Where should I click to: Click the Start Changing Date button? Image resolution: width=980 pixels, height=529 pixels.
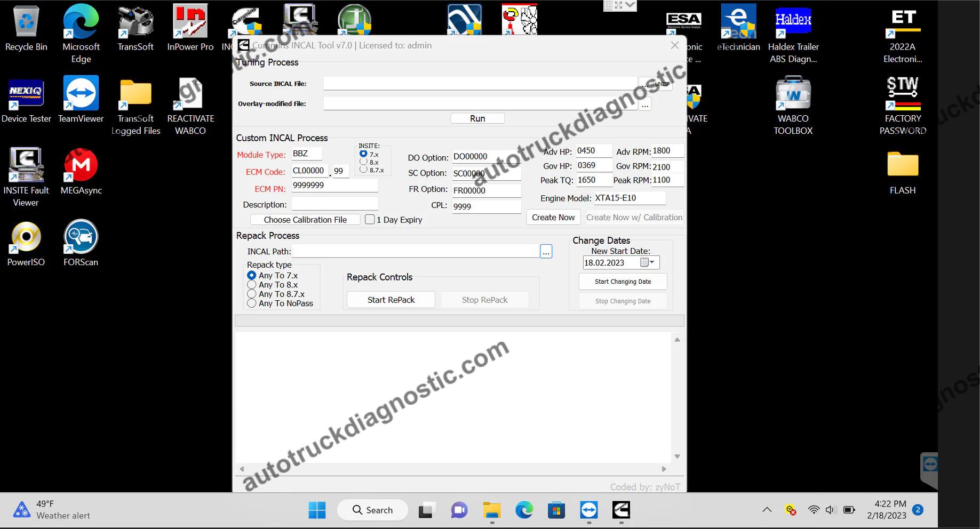[x=623, y=282]
